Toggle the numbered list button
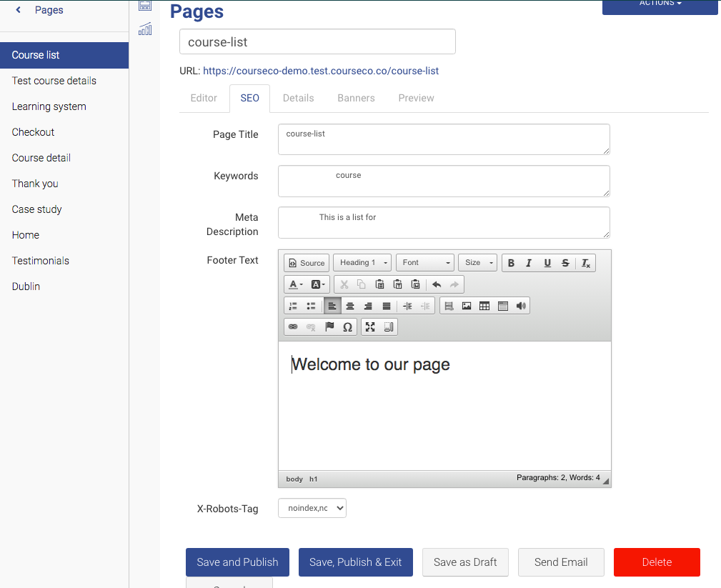 pyautogui.click(x=293, y=306)
